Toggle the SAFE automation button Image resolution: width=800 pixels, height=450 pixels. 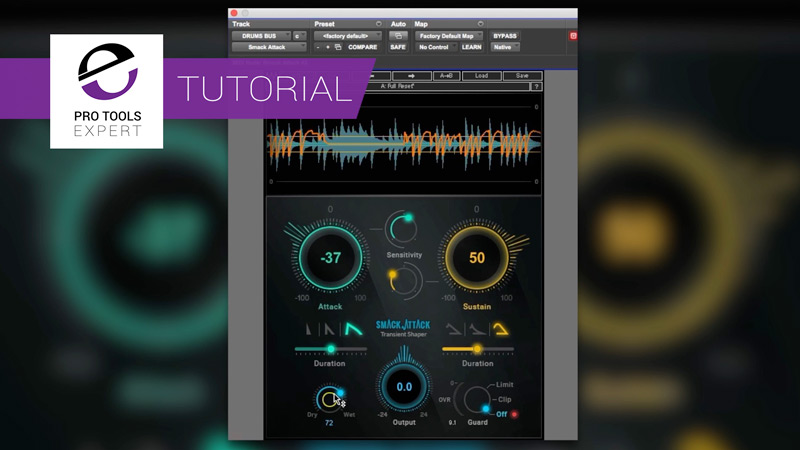coord(398,47)
